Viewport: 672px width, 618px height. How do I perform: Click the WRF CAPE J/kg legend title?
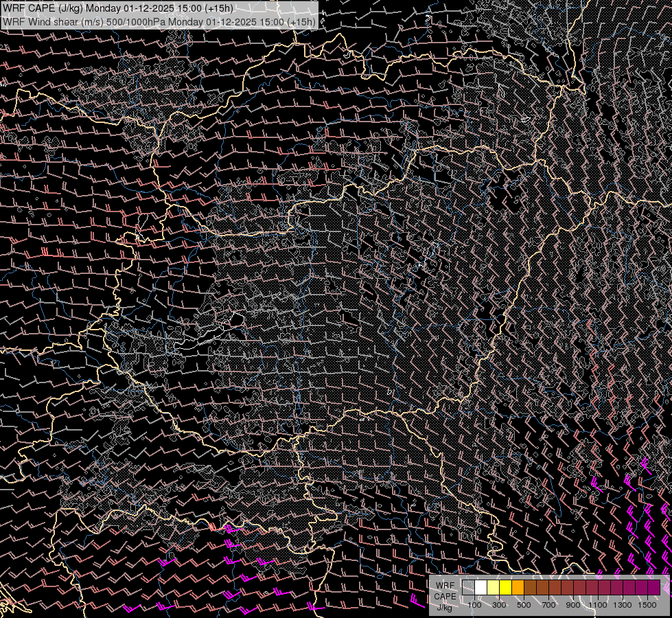tap(444, 596)
